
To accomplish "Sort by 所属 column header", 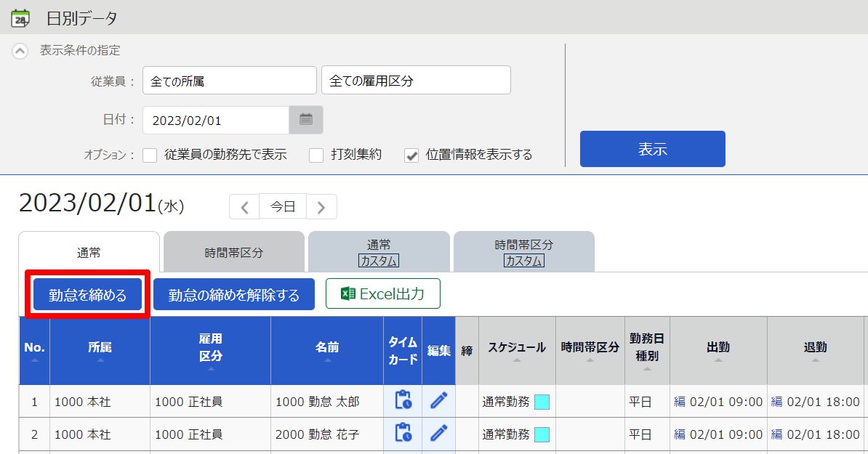I will point(100,351).
